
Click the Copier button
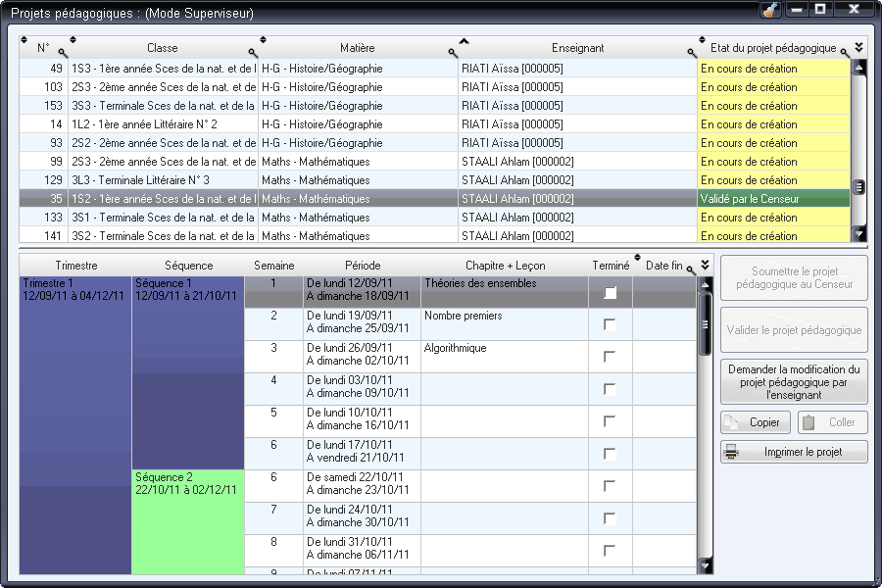coord(756,422)
